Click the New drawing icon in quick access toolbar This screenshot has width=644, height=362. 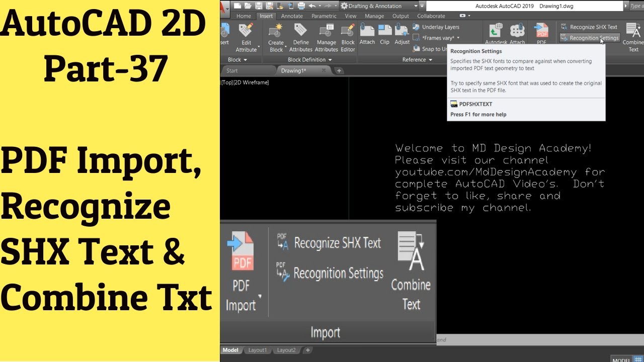(x=236, y=6)
